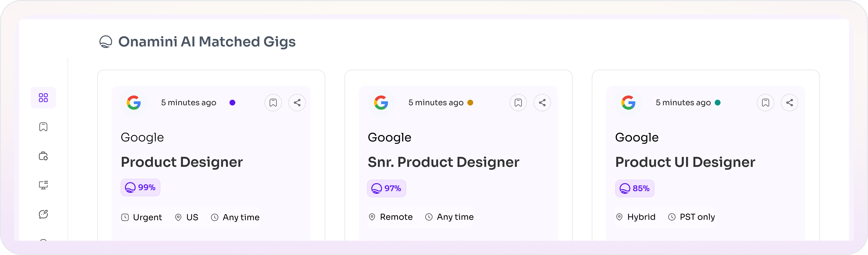Bookmark the Snr. Product Designer gig
Image resolution: width=868 pixels, height=255 pixels.
tap(518, 103)
